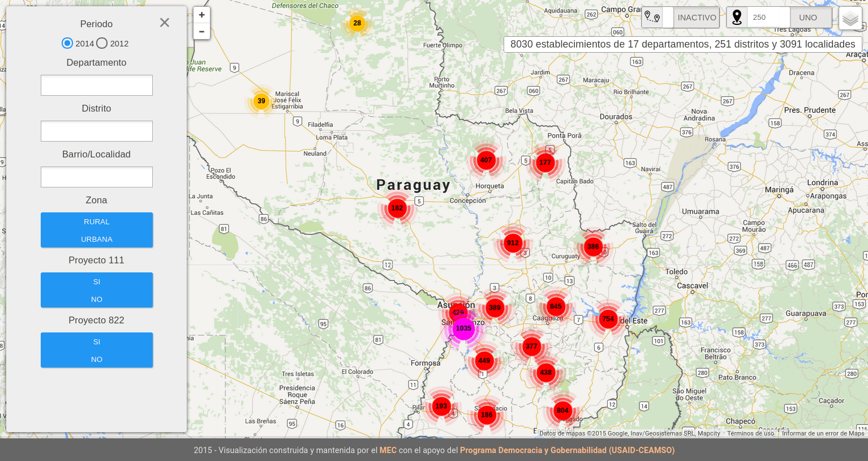The height and width of the screenshot is (461, 868).
Task: Open the 449 cluster marker
Action: (484, 361)
